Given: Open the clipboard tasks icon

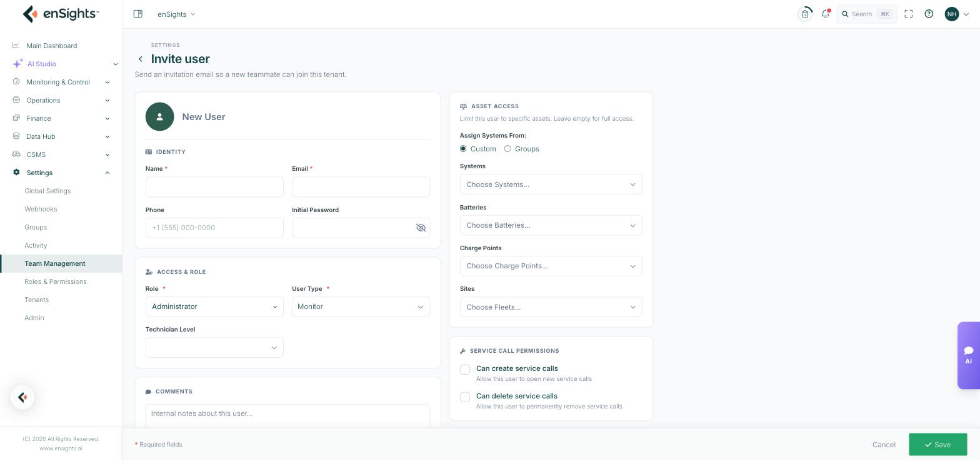Looking at the screenshot, I should pyautogui.click(x=805, y=14).
